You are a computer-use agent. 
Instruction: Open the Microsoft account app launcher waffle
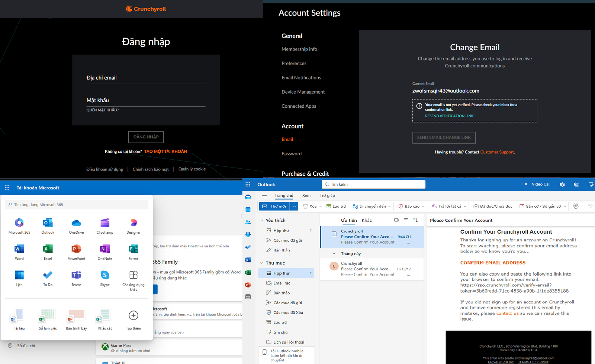coord(7,188)
